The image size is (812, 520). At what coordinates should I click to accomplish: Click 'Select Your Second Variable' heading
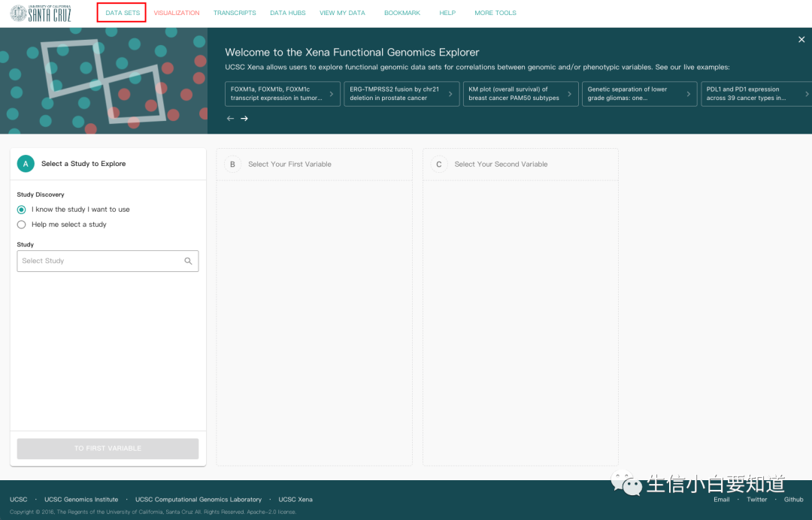(x=501, y=164)
